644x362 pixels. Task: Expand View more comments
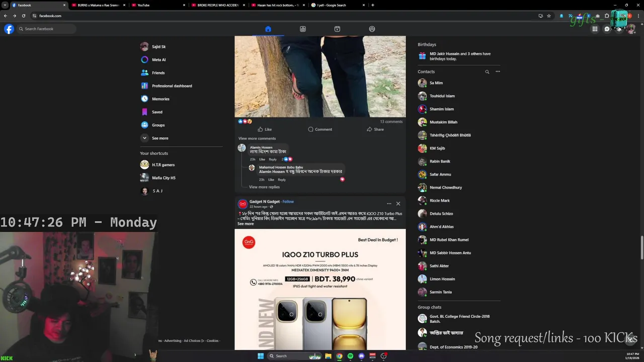(257, 139)
